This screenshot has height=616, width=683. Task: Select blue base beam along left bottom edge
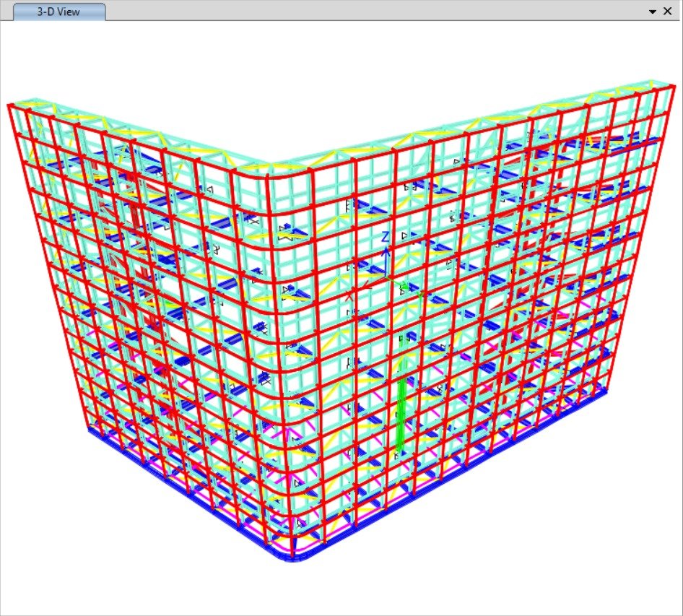click(180, 491)
